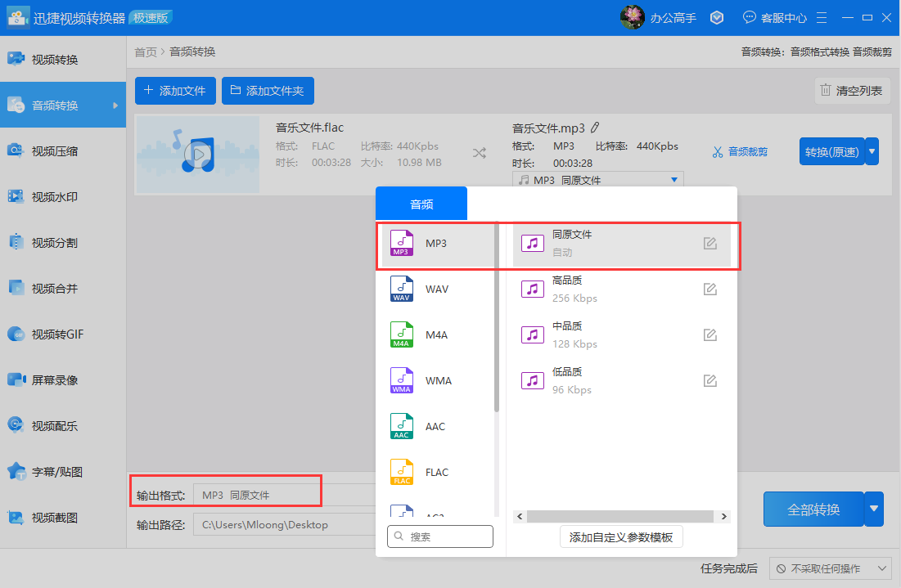Click inside the 搜索 search field
901x588 pixels.
(439, 536)
